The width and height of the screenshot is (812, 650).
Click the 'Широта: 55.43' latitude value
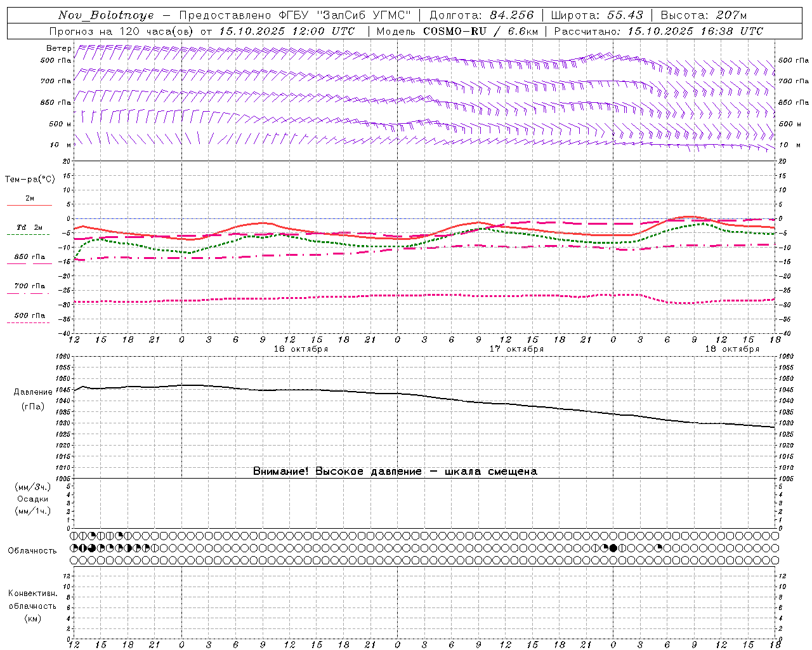click(x=597, y=15)
